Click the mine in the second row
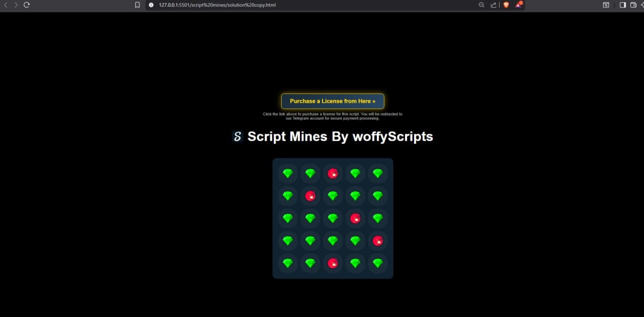This screenshot has height=317, width=644. pos(310,196)
